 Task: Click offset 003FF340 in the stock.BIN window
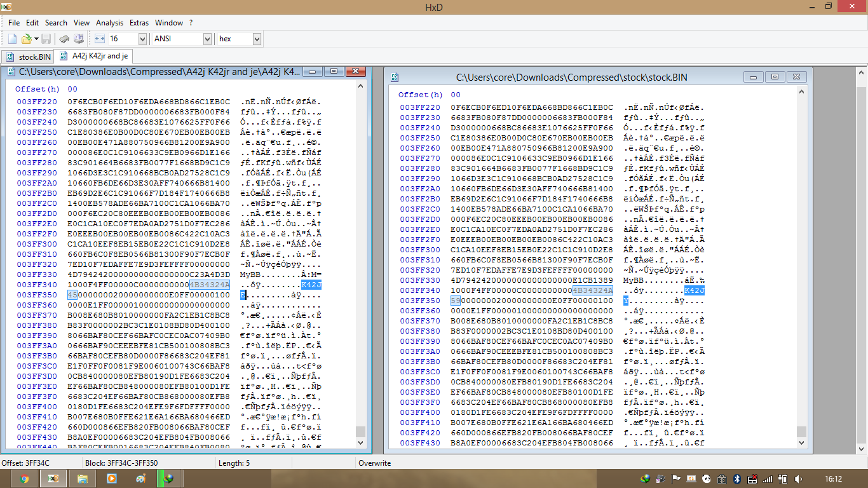(419, 290)
